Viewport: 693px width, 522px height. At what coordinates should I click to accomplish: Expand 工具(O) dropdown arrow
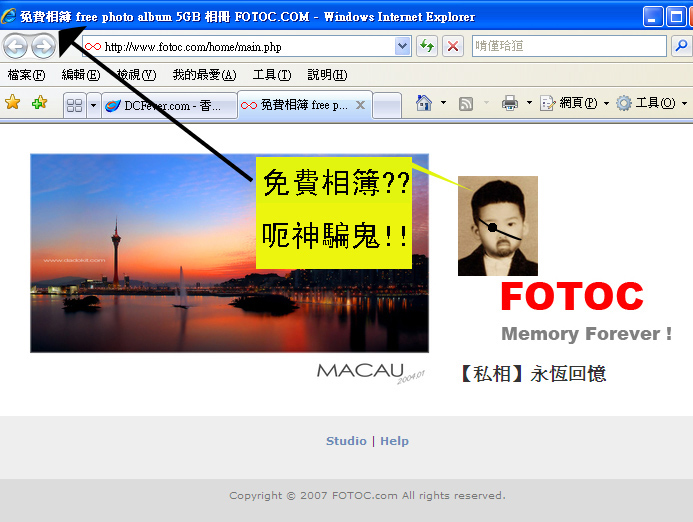[684, 103]
